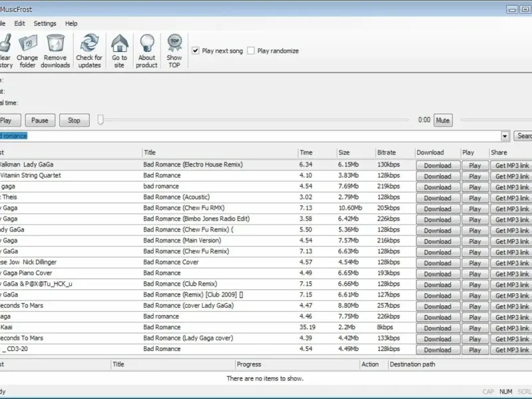Open Change folder from the toolbar

pos(27,44)
